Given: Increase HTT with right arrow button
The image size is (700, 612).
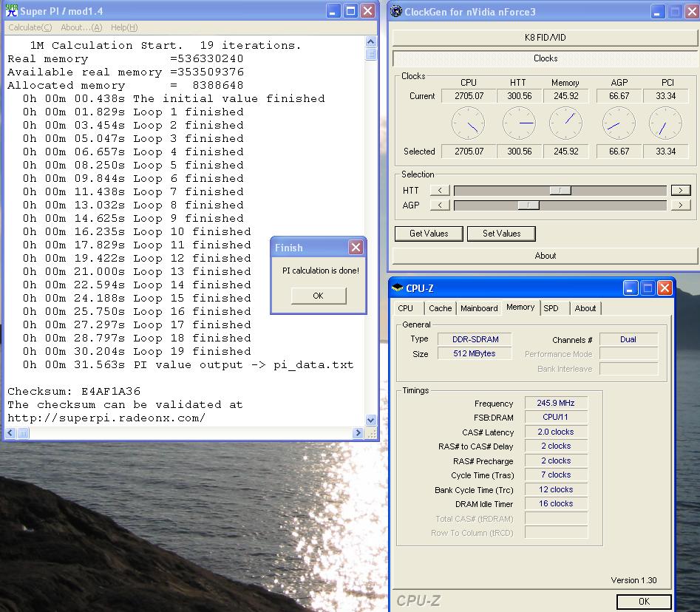Looking at the screenshot, I should coord(681,191).
